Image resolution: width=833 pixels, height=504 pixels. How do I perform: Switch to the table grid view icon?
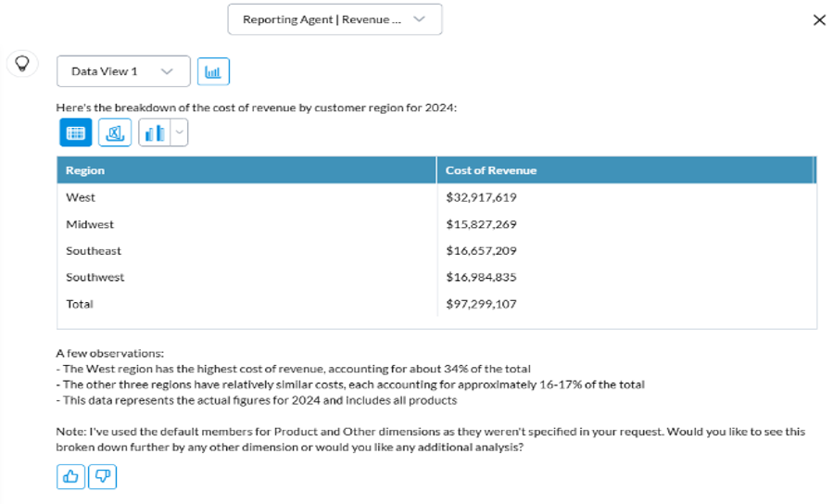point(76,133)
